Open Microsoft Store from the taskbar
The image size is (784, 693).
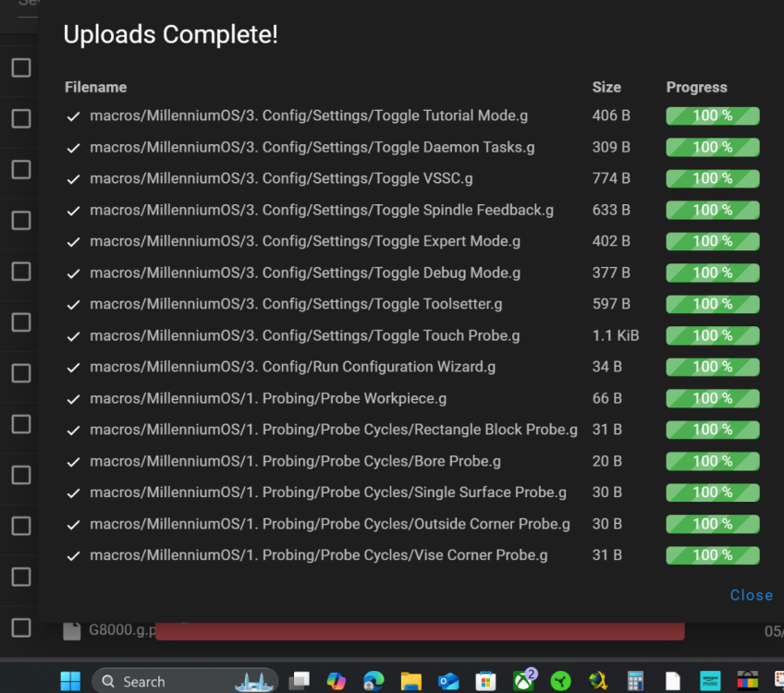click(485, 680)
